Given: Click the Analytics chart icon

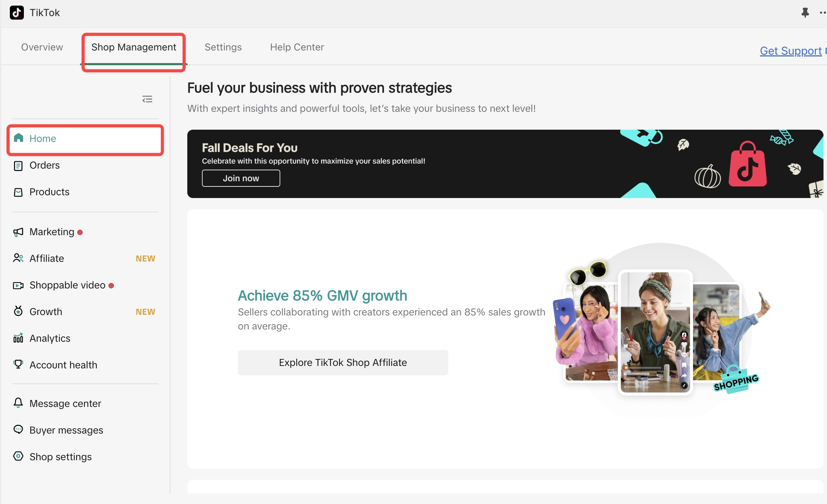Looking at the screenshot, I should pyautogui.click(x=18, y=338).
